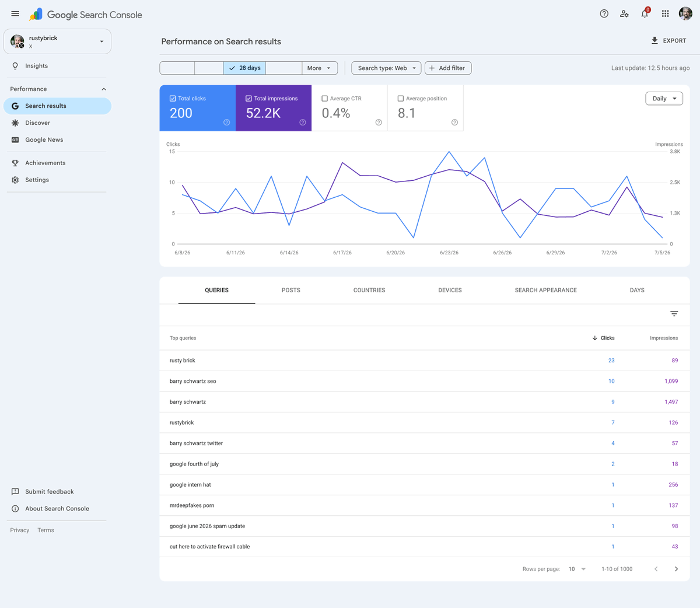
Task: Switch to the Devices tab
Action: point(450,290)
